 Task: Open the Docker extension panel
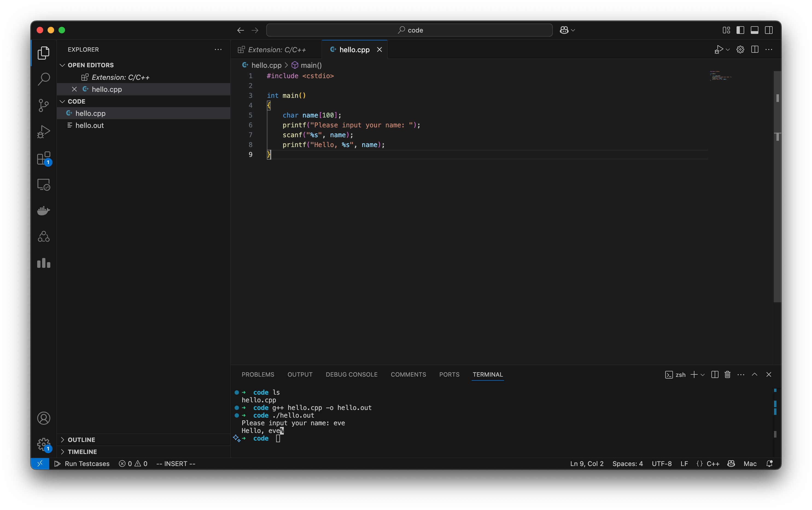[x=43, y=210]
